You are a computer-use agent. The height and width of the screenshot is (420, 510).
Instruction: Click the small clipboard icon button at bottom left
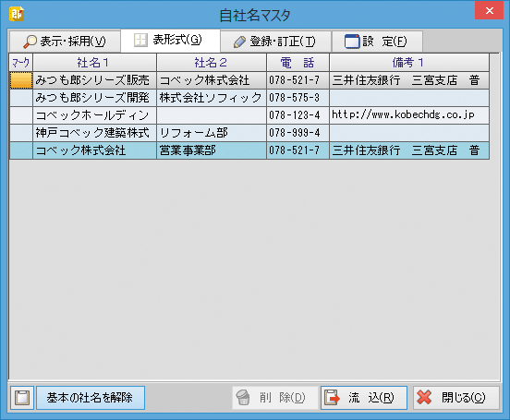coord(22,397)
